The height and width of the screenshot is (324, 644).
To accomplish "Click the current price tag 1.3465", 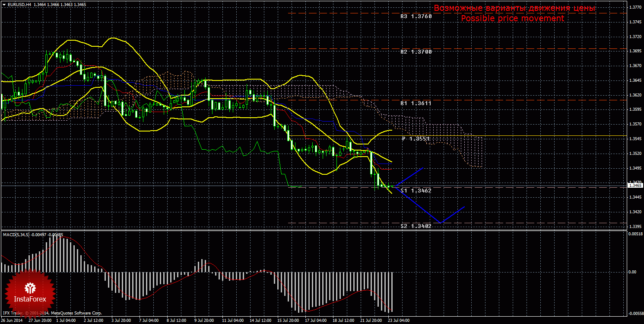I will point(635,185).
